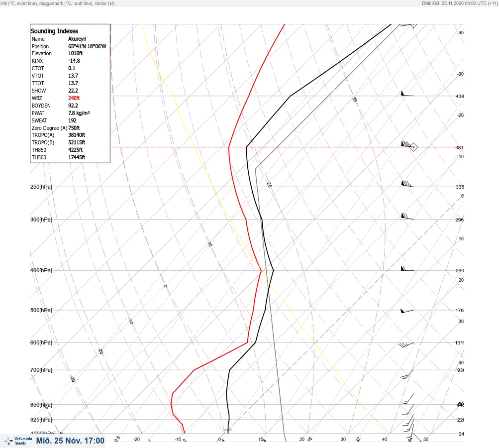Click the '400[hPa]' pressure label
Image resolution: width=499 pixels, height=448 pixels.
coord(41,270)
